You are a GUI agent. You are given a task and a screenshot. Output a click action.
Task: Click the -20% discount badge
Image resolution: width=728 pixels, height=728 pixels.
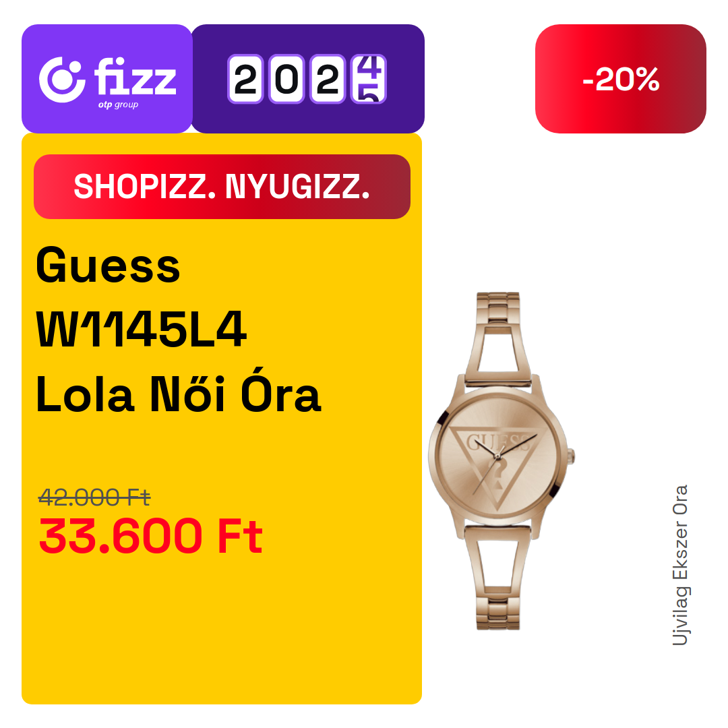pyautogui.click(x=620, y=79)
